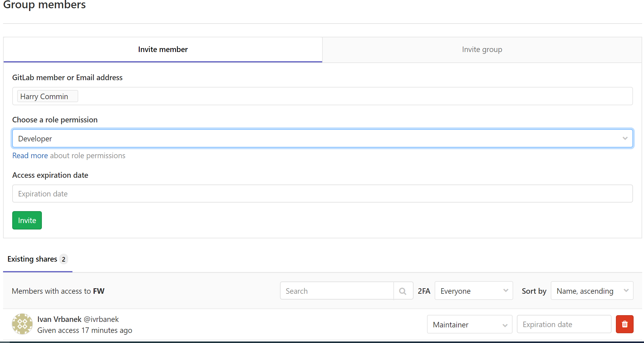The image size is (644, 343).
Task: Open the Existing shares tab
Action: [32, 259]
